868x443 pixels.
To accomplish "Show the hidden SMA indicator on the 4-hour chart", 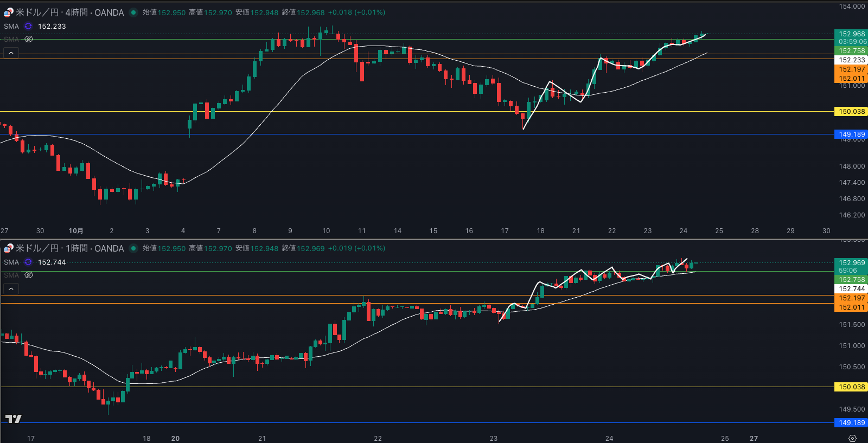I will coord(29,39).
